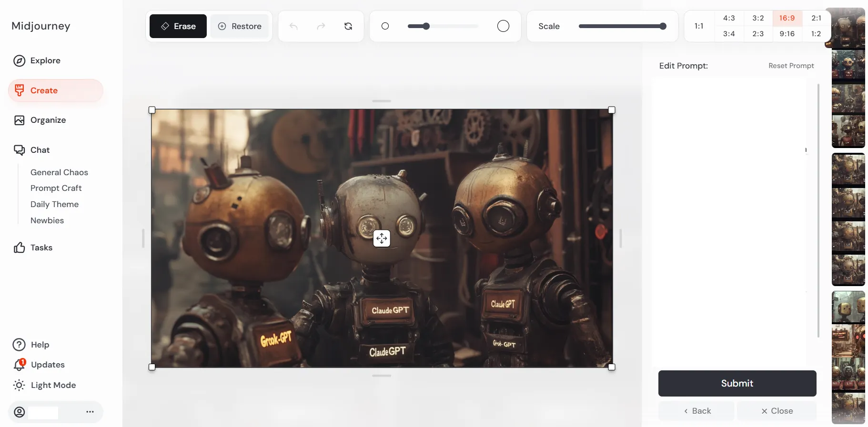Click the move icon on the image
The width and height of the screenshot is (868, 427).
click(382, 238)
